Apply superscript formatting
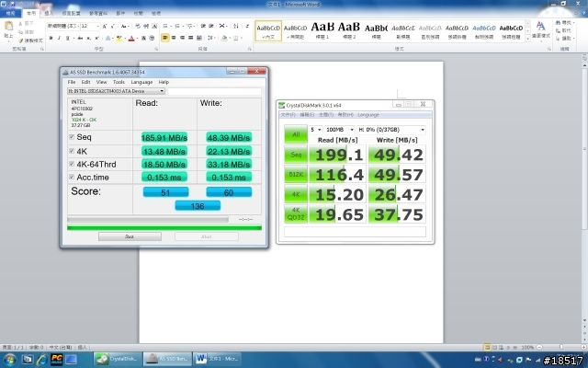Image resolution: width=588 pixels, height=368 pixels. click(97, 38)
